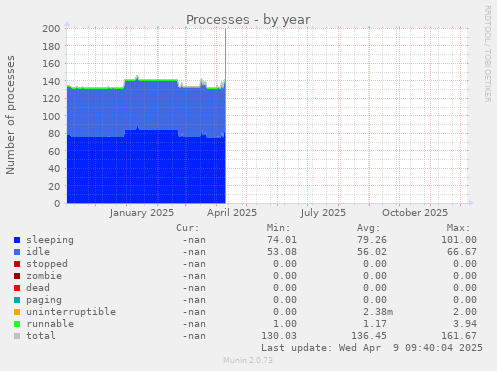Click the 'Avg:' column header
The width and height of the screenshot is (497, 371).
368,228
